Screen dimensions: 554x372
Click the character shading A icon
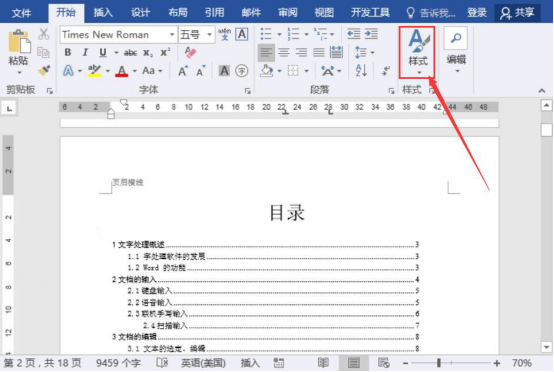tap(224, 71)
